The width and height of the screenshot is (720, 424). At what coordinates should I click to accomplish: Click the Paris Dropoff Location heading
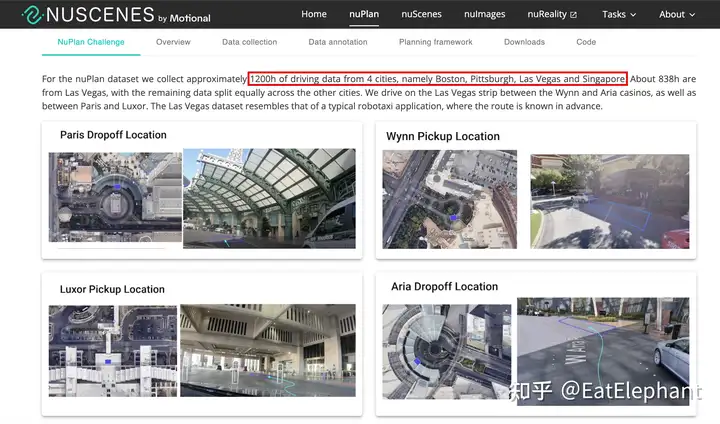(113, 135)
